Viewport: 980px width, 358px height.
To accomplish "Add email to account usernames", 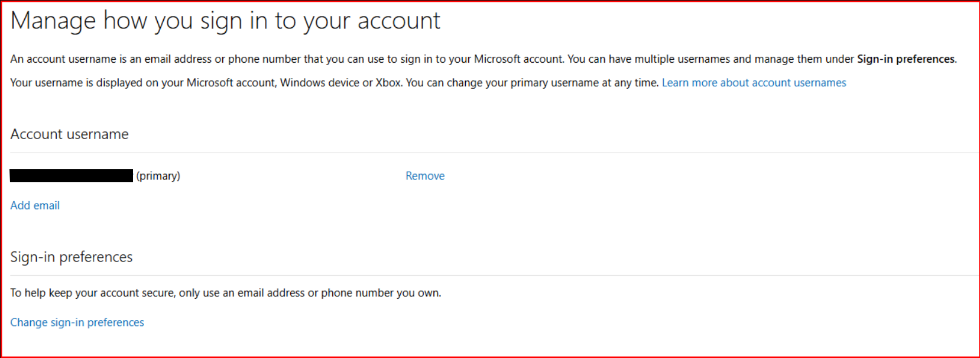I will pyautogui.click(x=35, y=205).
